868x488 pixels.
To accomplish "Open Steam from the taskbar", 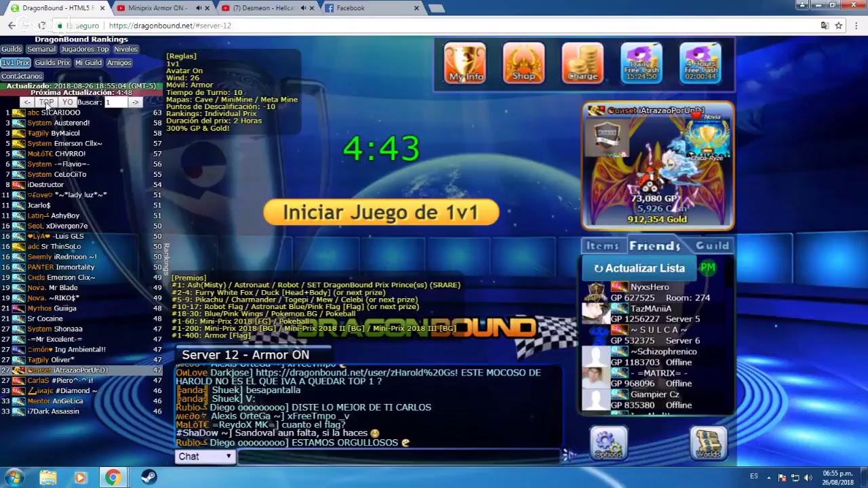I will coord(149,477).
